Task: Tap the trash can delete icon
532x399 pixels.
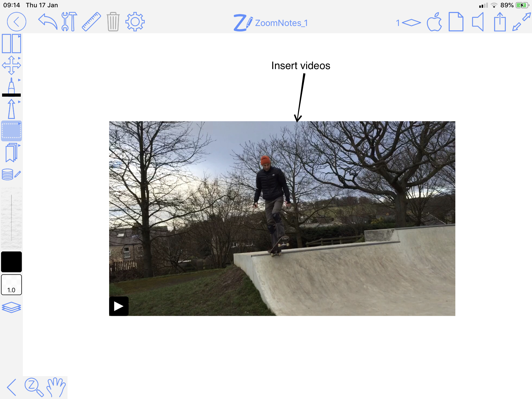Action: 113,22
